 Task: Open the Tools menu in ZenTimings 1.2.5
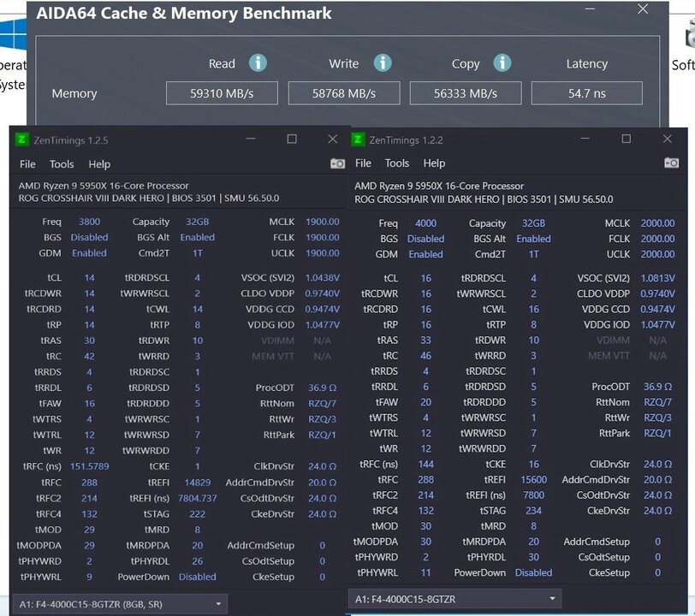tap(62, 164)
